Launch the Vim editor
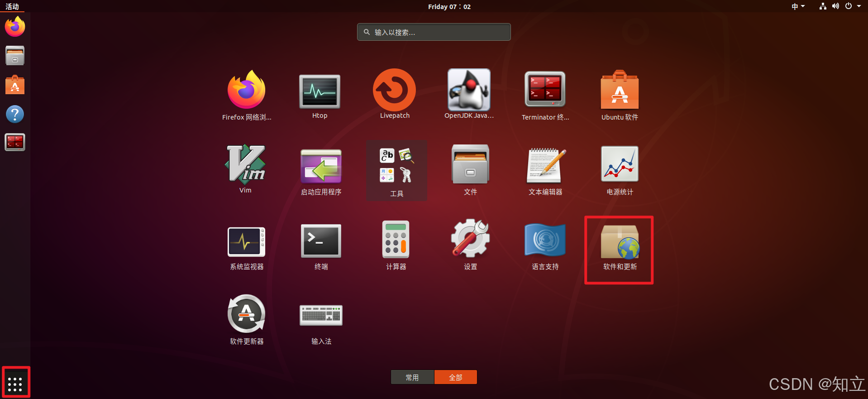 point(245,164)
